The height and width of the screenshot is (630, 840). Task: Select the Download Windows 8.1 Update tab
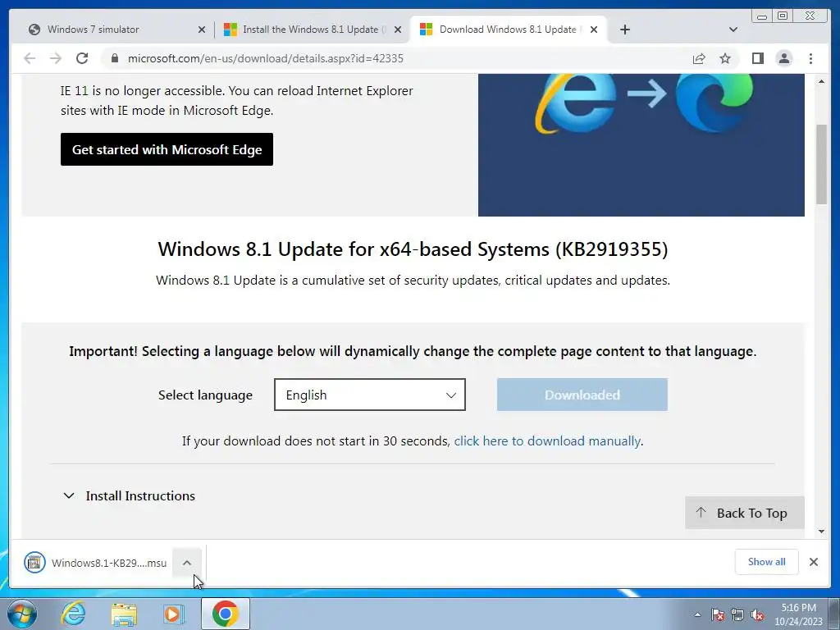coord(508,30)
